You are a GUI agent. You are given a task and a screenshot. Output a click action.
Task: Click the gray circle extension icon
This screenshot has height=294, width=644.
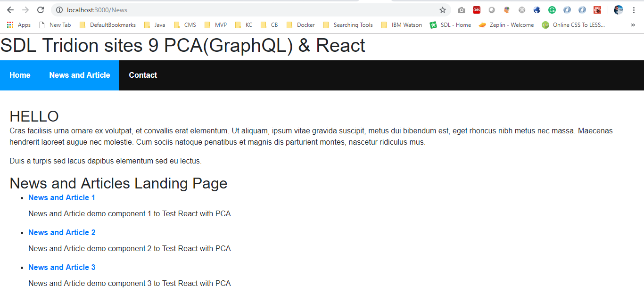[x=492, y=10]
